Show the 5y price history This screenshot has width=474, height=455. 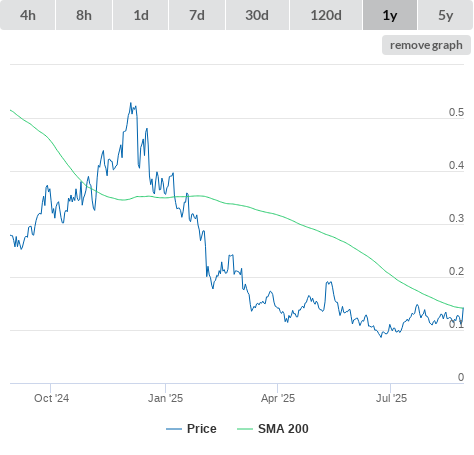tap(445, 15)
